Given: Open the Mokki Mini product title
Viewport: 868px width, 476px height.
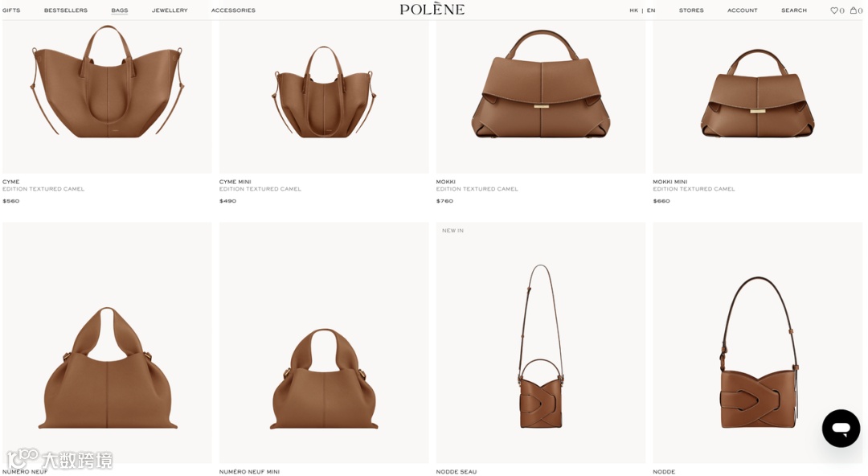Looking at the screenshot, I should 669,182.
